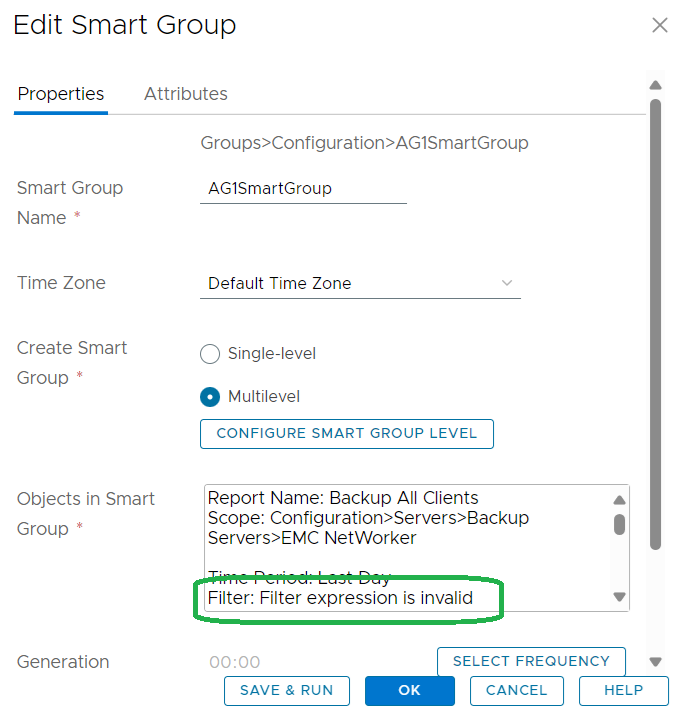Switch to the Attributes tab

click(185, 94)
